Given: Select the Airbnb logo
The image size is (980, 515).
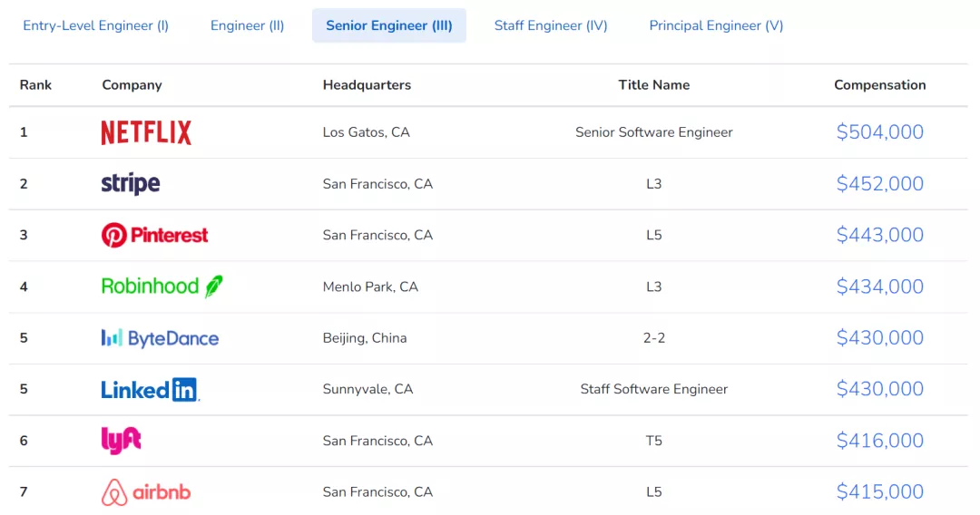Looking at the screenshot, I should (145, 492).
